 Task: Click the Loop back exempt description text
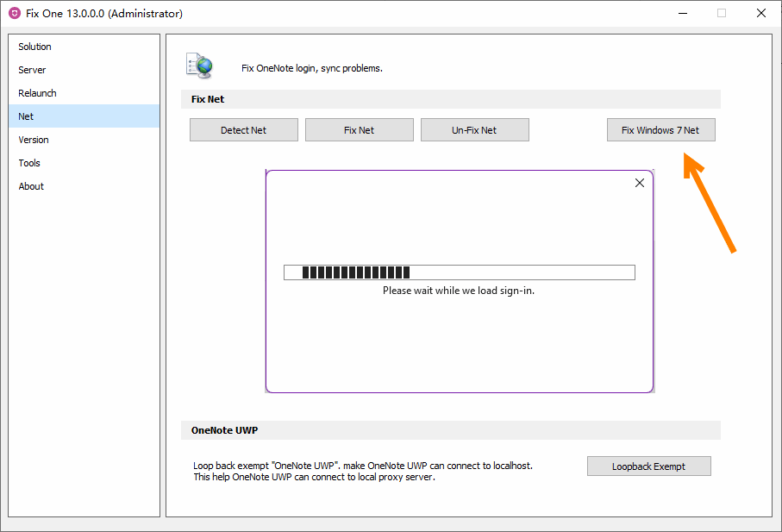[363, 471]
